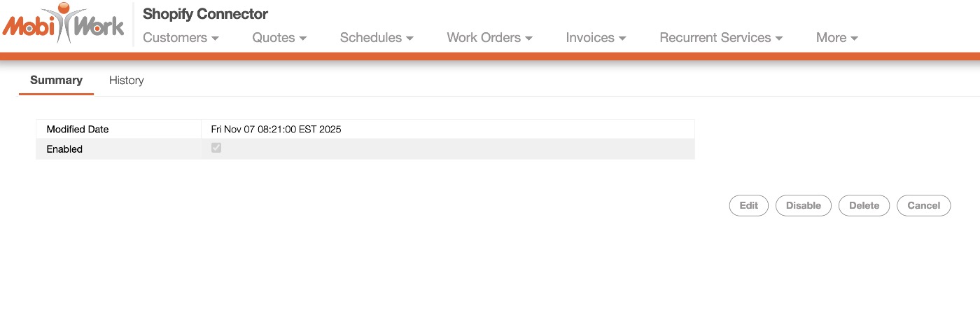Click the arrow next to Customers
The image size is (980, 311).
(x=215, y=39)
